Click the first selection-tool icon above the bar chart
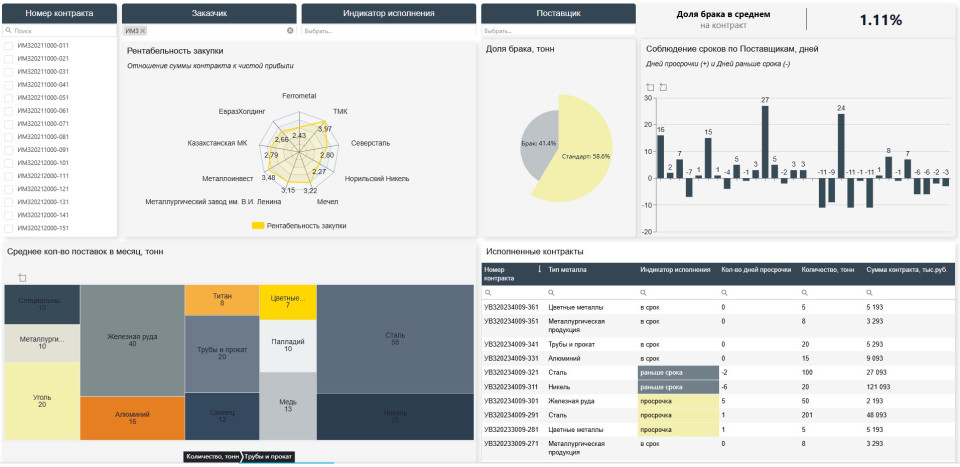This screenshot has width=960, height=467. click(650, 87)
